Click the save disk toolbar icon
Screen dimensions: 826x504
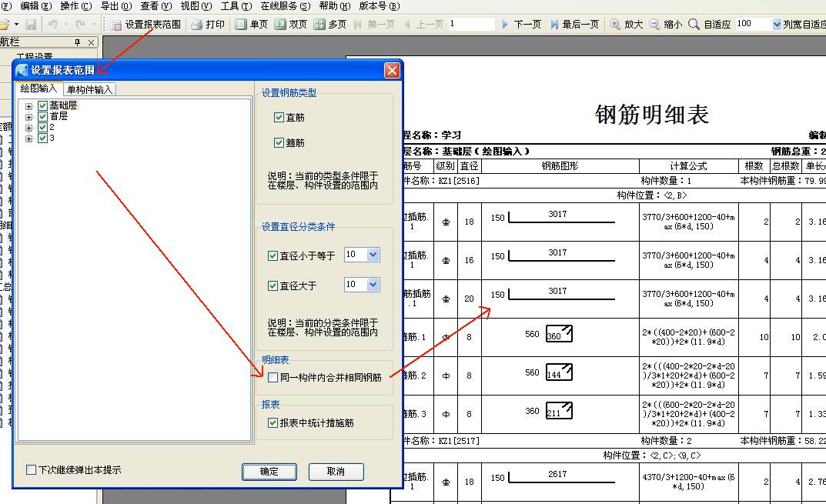tap(31, 24)
